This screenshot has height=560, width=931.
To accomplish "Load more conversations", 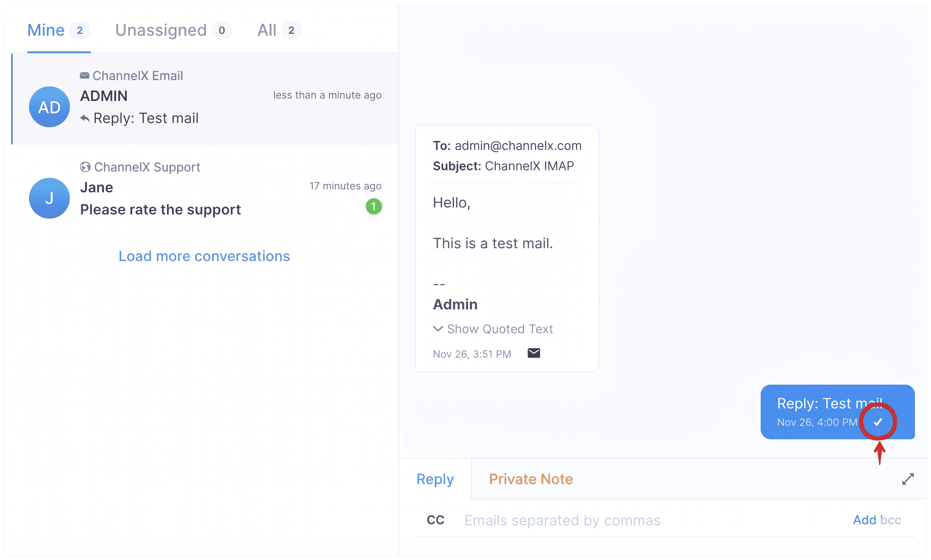I will pyautogui.click(x=204, y=256).
